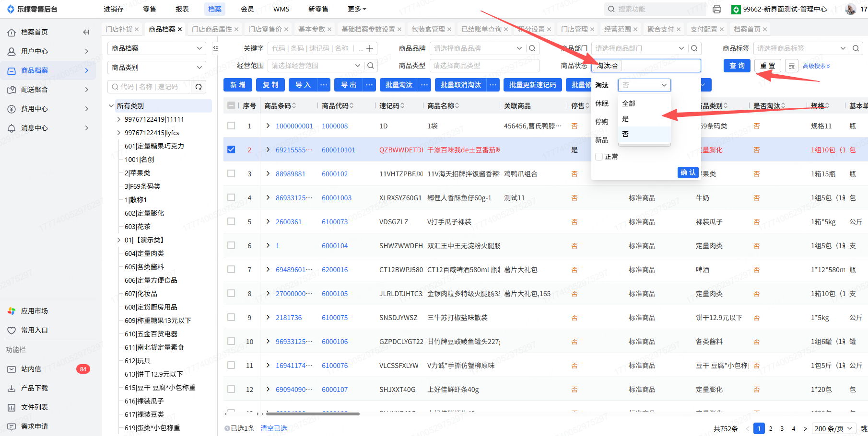The height and width of the screenshot is (436, 868).
Task: Check the 正常 checkbox in status popup
Action: pos(599,157)
